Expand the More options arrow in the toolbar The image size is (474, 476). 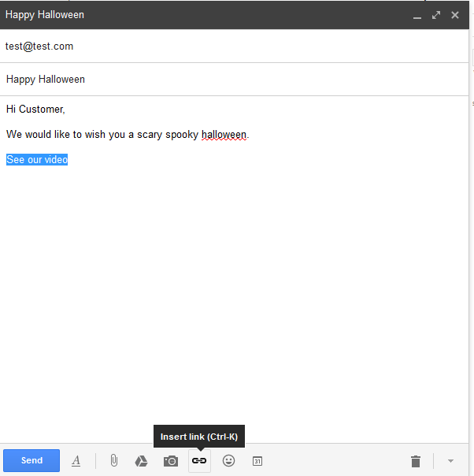pyautogui.click(x=450, y=461)
